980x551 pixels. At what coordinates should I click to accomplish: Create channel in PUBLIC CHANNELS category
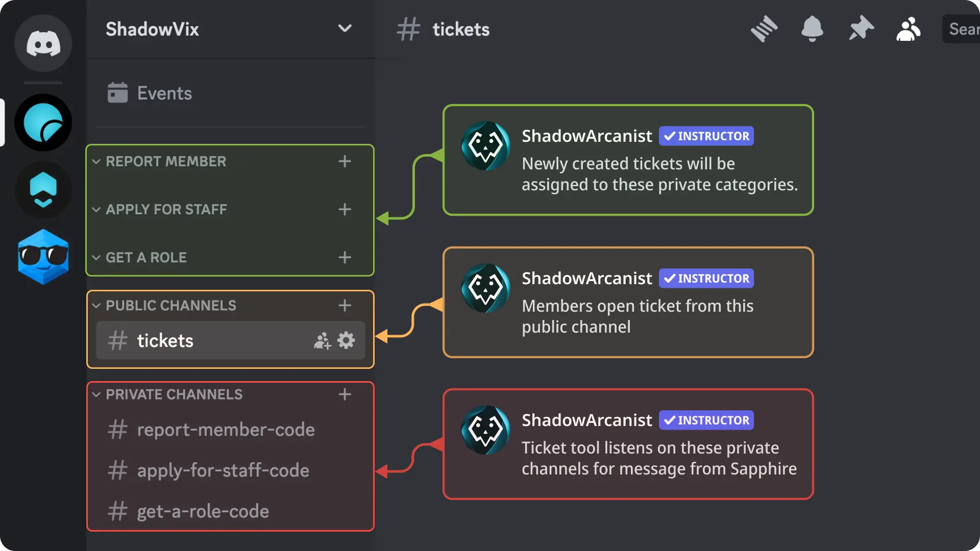coord(345,305)
